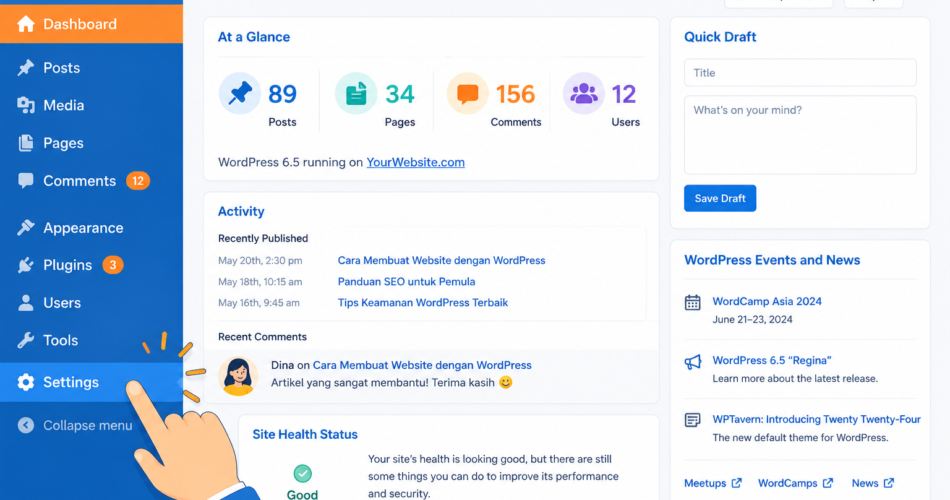Image resolution: width=950 pixels, height=500 pixels.
Task: Open post link in Dina's comment
Action: pyautogui.click(x=422, y=365)
